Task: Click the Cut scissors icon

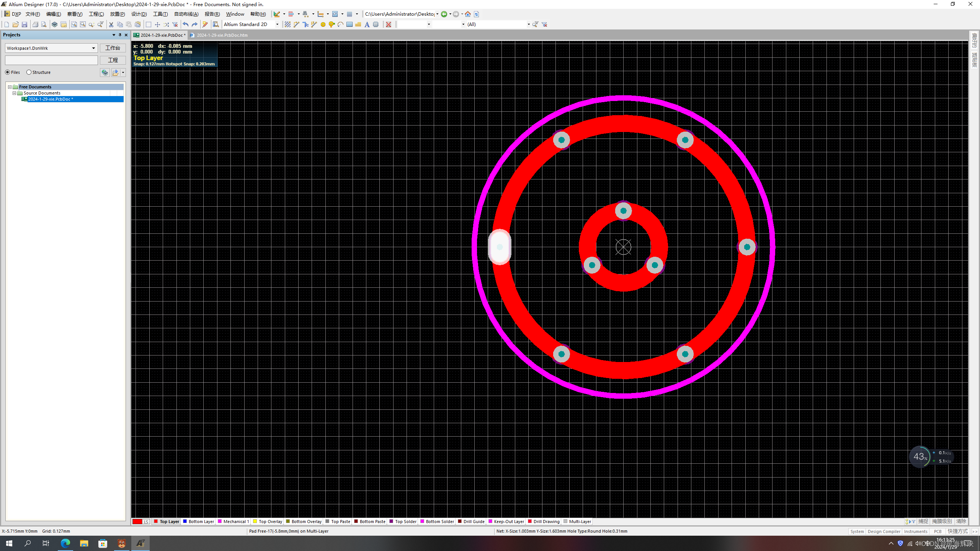Action: pyautogui.click(x=111, y=24)
